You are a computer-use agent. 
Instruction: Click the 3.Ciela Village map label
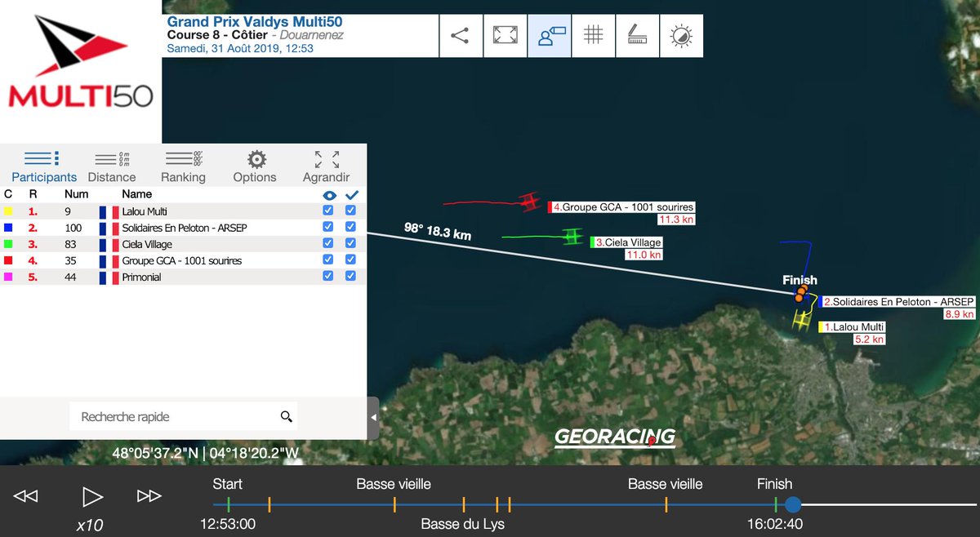click(626, 242)
